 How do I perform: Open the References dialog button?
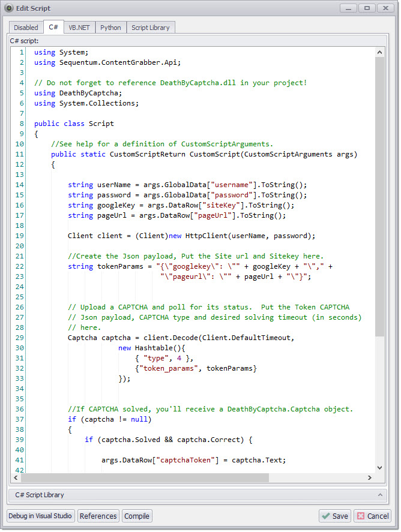click(x=98, y=516)
